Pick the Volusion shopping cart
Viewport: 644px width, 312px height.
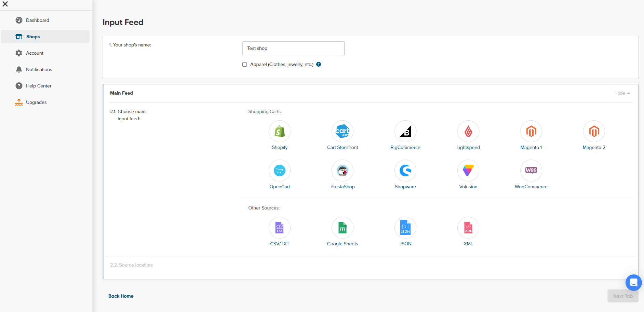click(468, 171)
